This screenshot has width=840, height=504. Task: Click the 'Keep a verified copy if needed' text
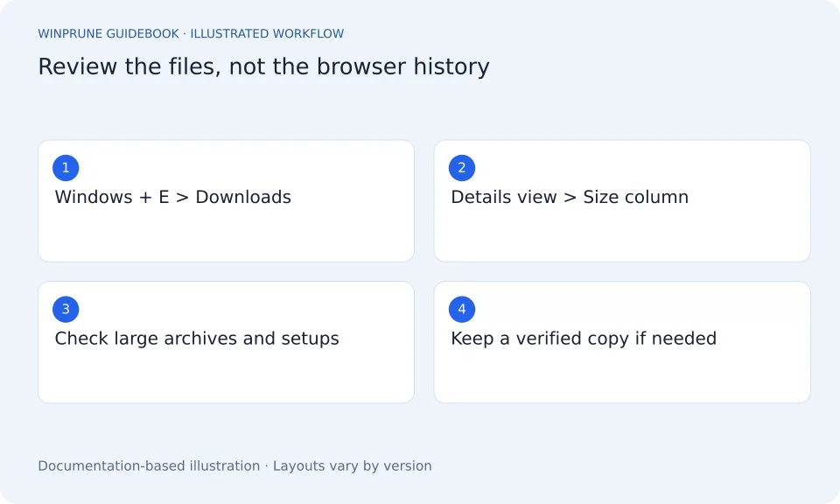(584, 339)
